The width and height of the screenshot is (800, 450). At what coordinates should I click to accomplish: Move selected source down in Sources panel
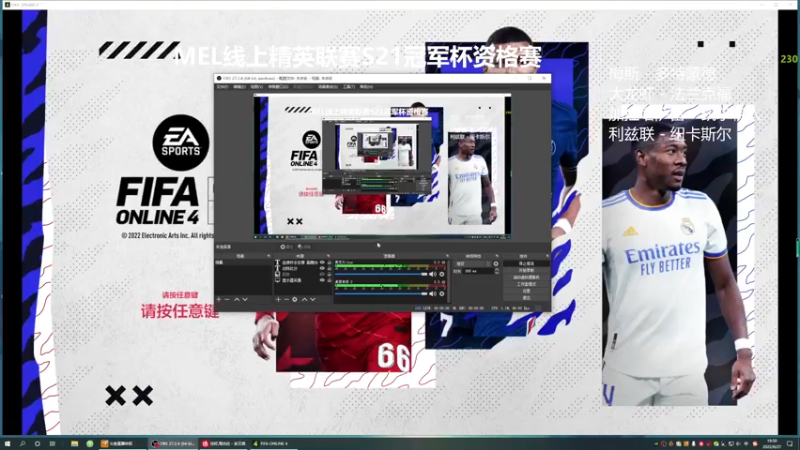click(x=313, y=299)
